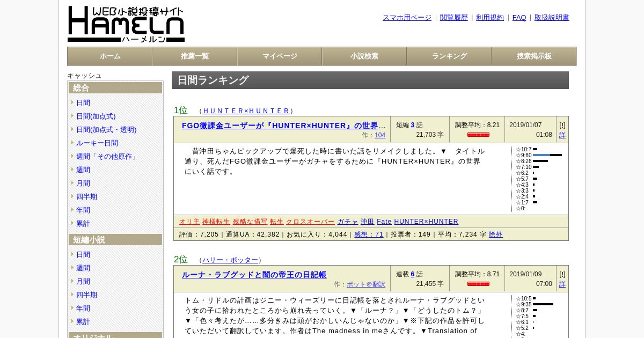Image resolution: width=644 pixels, height=338 pixels.
Task: Open the スマホ用ページ link
Action: 407,18
